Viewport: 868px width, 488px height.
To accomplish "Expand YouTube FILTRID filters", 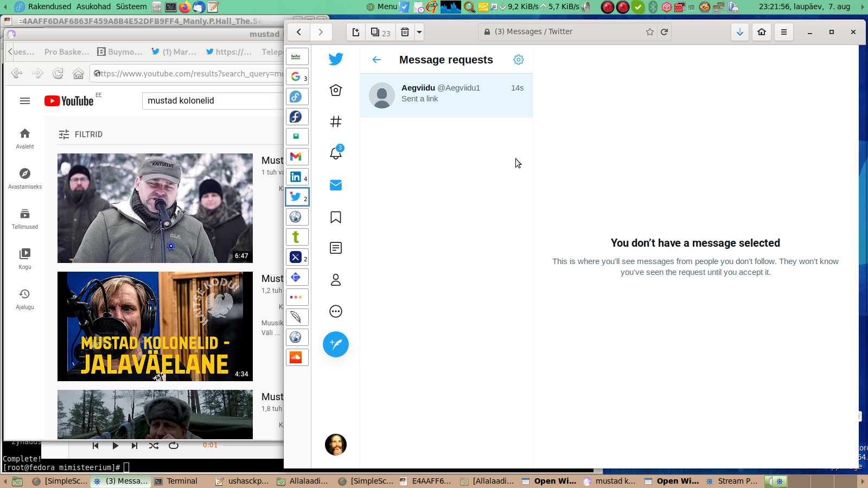I will pyautogui.click(x=81, y=134).
